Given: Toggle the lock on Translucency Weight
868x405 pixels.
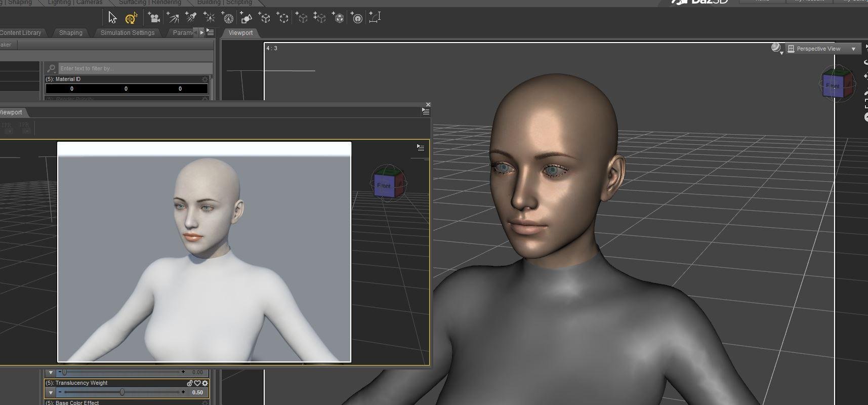Looking at the screenshot, I should point(190,383).
